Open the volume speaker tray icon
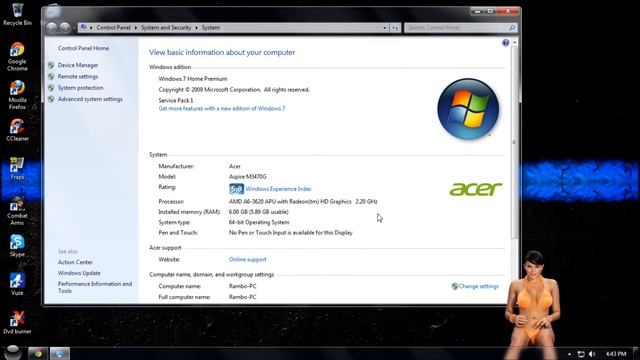This screenshot has height=360, width=640. point(592,354)
